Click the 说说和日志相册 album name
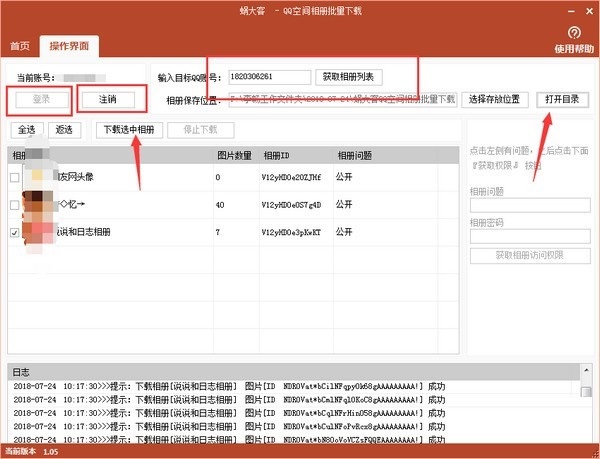Image resolution: width=600 pixels, height=459 pixels. pos(83,232)
